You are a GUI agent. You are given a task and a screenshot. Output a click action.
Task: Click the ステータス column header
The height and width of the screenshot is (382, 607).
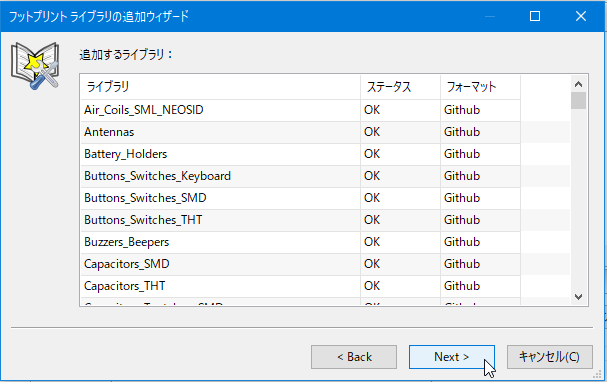coord(400,87)
